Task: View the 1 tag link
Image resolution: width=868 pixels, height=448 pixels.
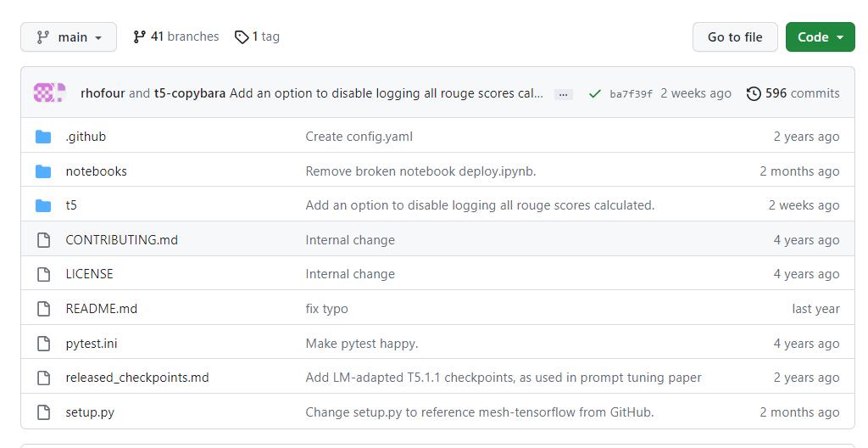Action: [x=257, y=36]
